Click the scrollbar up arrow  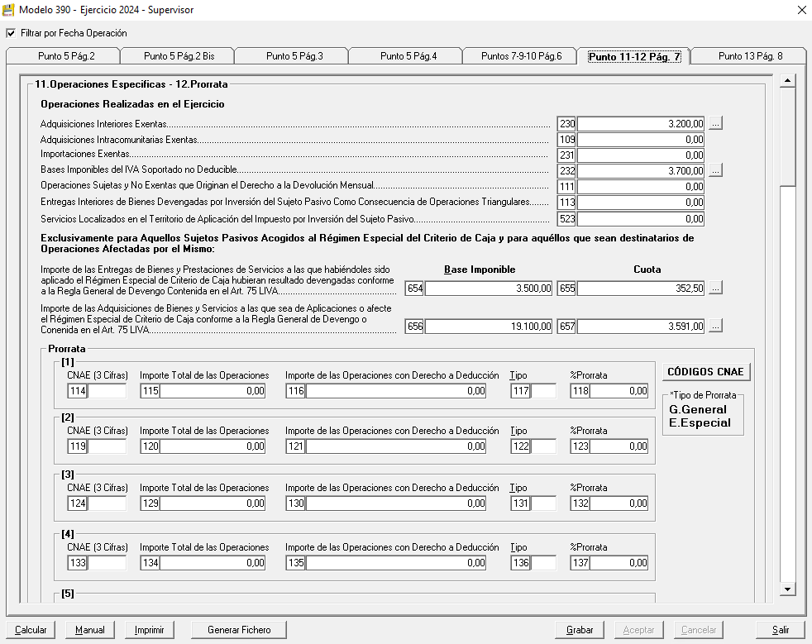[x=788, y=81]
